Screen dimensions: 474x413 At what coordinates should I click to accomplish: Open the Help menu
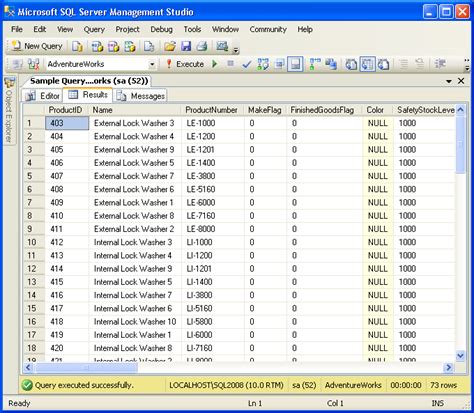tap(305, 29)
